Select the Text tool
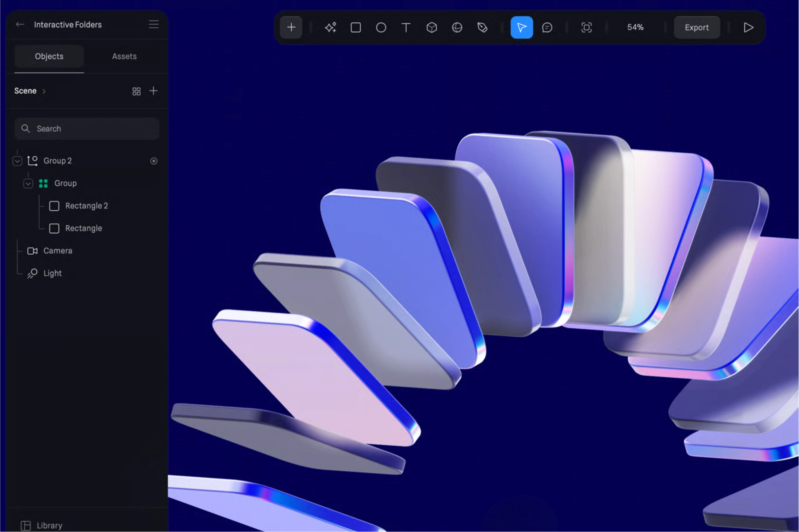This screenshot has height=532, width=799. [406, 27]
